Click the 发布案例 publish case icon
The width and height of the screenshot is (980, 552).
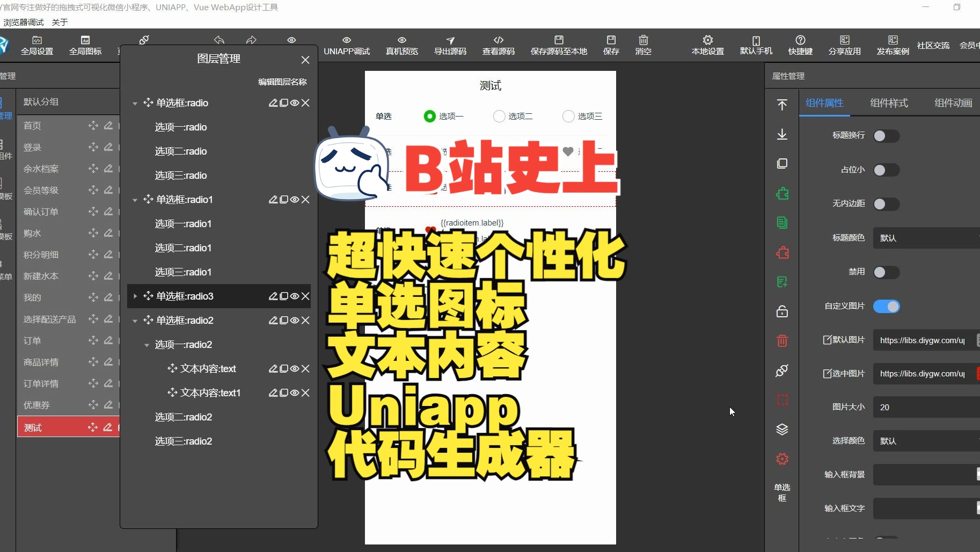[x=893, y=45]
